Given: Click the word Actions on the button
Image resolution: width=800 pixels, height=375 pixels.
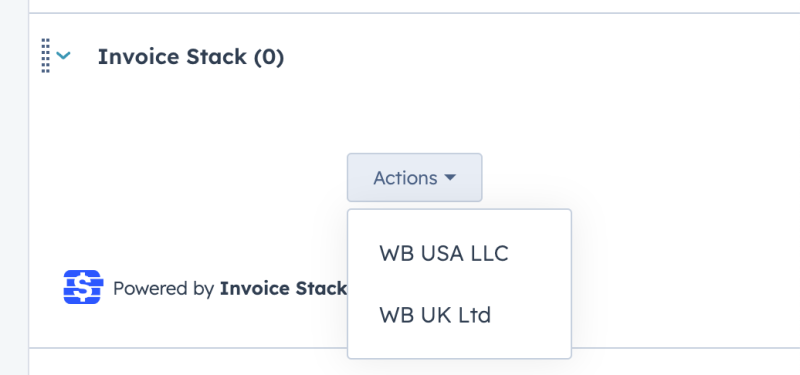Looking at the screenshot, I should coord(405,178).
